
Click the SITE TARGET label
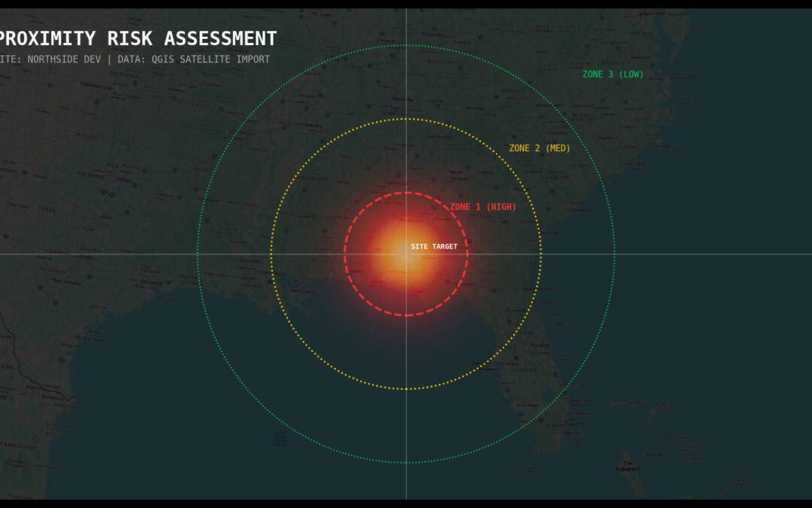[x=434, y=247]
